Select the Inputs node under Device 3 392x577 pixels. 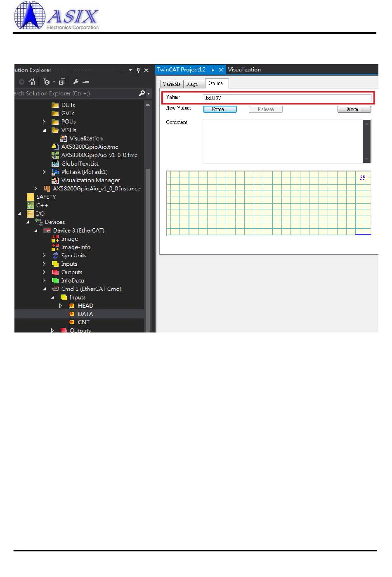click(69, 264)
